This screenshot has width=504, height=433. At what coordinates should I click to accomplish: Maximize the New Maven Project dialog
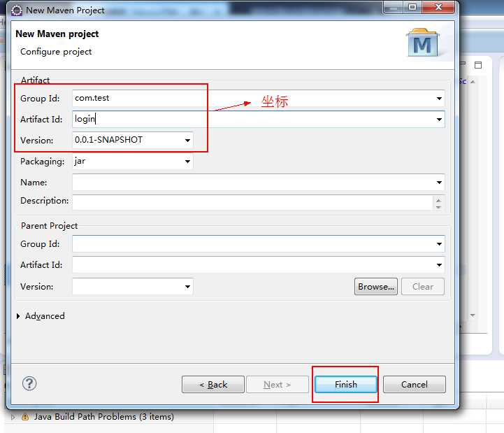point(412,7)
